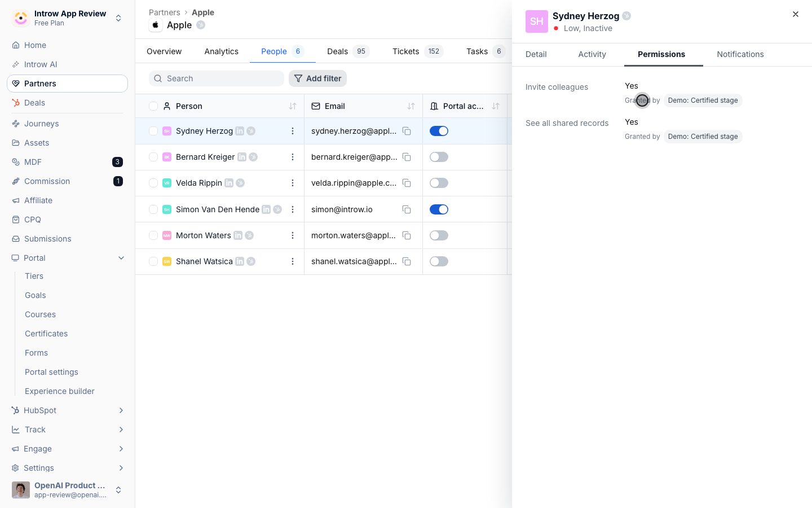Viewport: 812px width, 508px height.
Task: Copy simon@introw.io email address
Action: pyautogui.click(x=407, y=209)
